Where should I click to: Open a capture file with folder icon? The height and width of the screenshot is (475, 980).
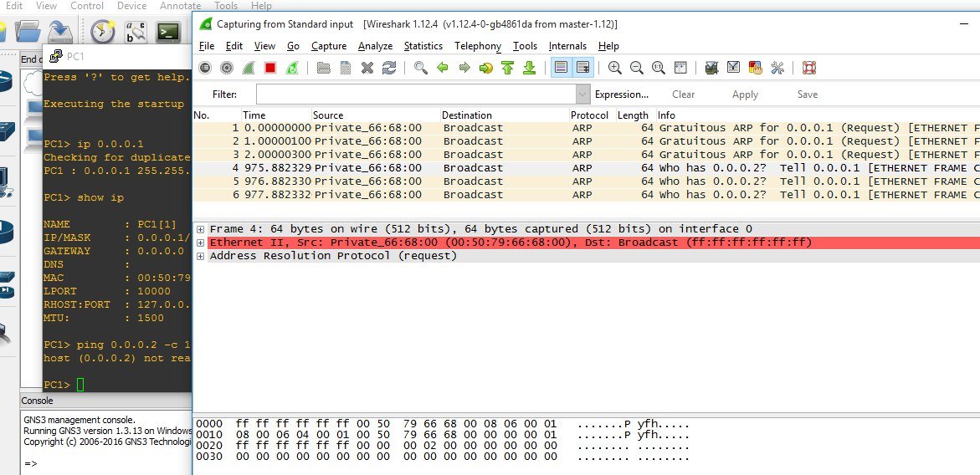click(x=323, y=68)
